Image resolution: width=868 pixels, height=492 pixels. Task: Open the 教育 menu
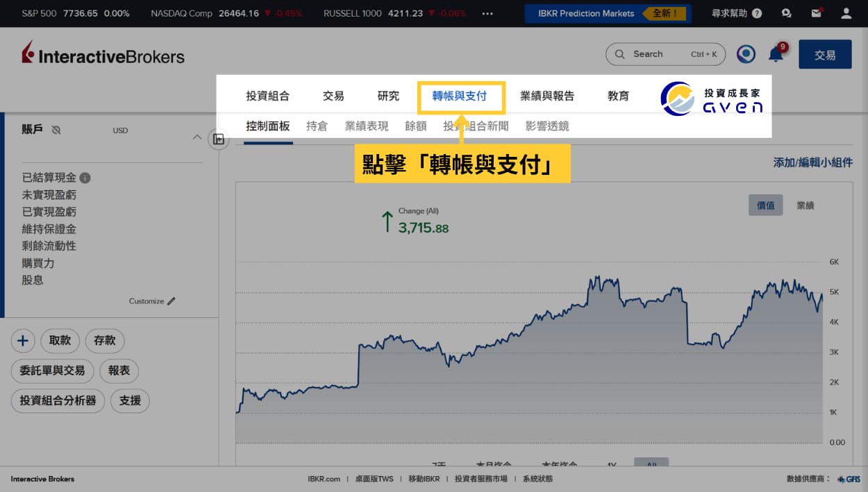pyautogui.click(x=618, y=96)
